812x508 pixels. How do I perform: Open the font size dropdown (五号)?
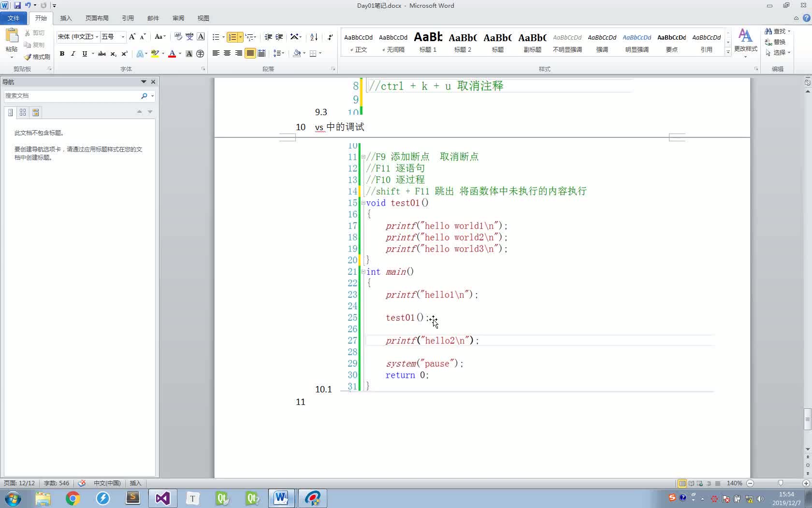[123, 37]
